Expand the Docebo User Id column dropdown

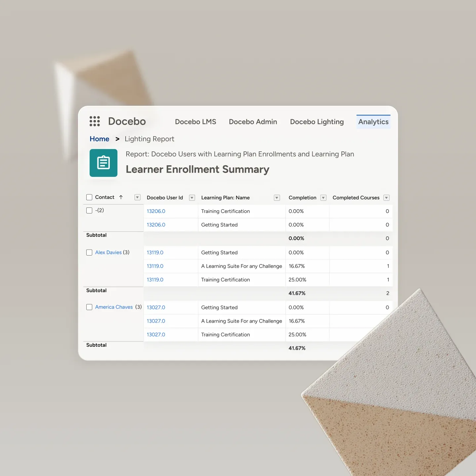pyautogui.click(x=192, y=198)
